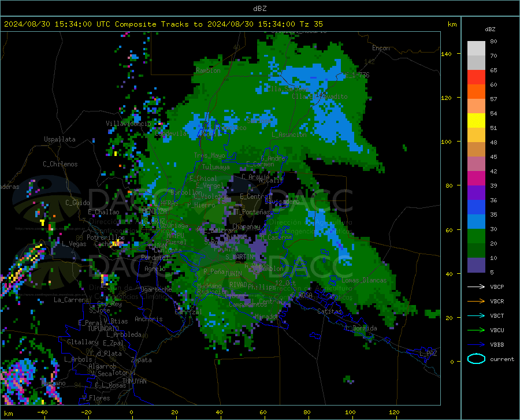Screen dimensions: 520x420
Task: Pick the magenta 39 dBZ color swatch
Action: pyautogui.click(x=476, y=179)
